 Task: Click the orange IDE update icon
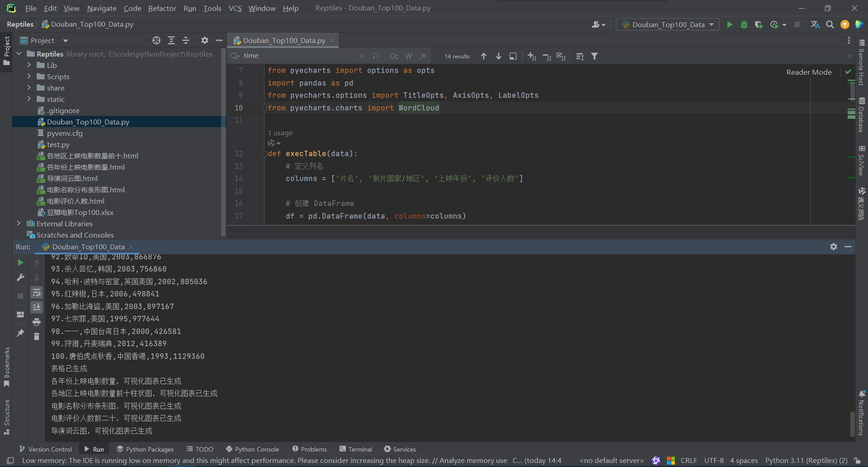844,24
